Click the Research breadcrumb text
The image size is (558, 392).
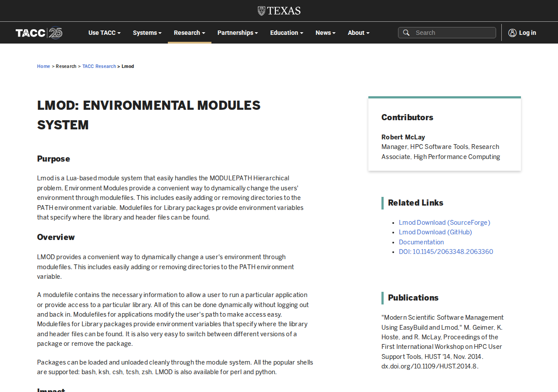[x=66, y=67]
